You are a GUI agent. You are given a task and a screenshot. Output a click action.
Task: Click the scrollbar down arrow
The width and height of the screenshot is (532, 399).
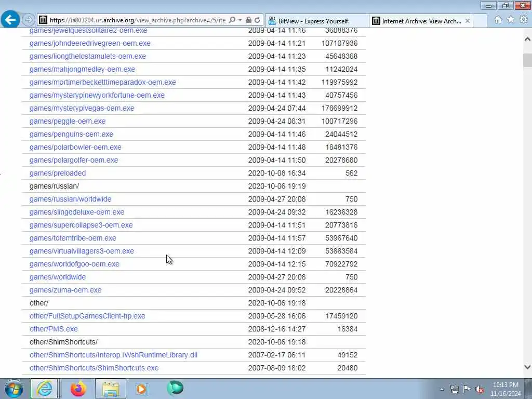coord(527,367)
